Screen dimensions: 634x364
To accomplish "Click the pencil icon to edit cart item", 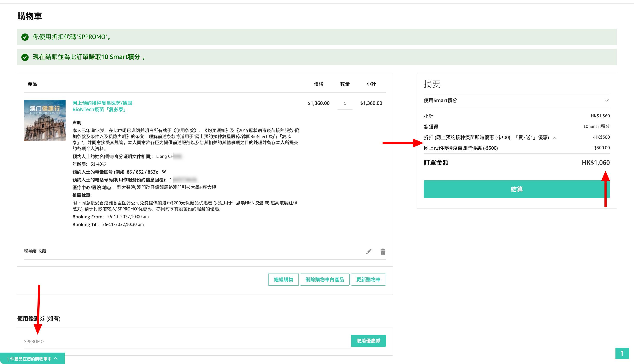I will [369, 252].
